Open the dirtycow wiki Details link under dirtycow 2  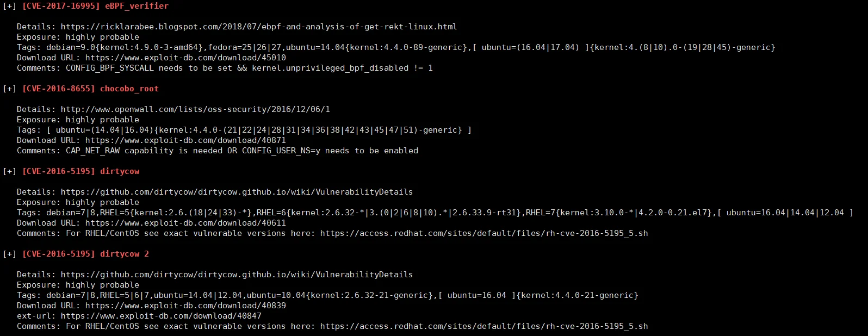tap(237, 275)
